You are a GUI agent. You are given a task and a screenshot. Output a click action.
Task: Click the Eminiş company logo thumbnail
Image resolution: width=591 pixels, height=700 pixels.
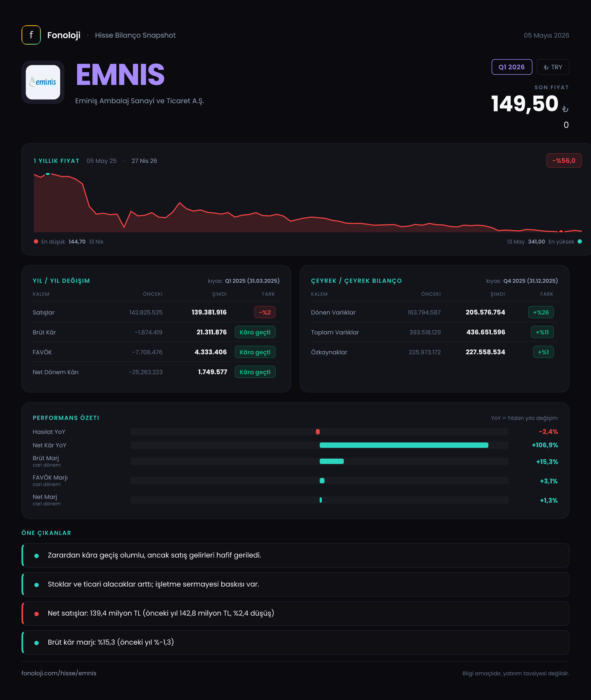tap(43, 82)
